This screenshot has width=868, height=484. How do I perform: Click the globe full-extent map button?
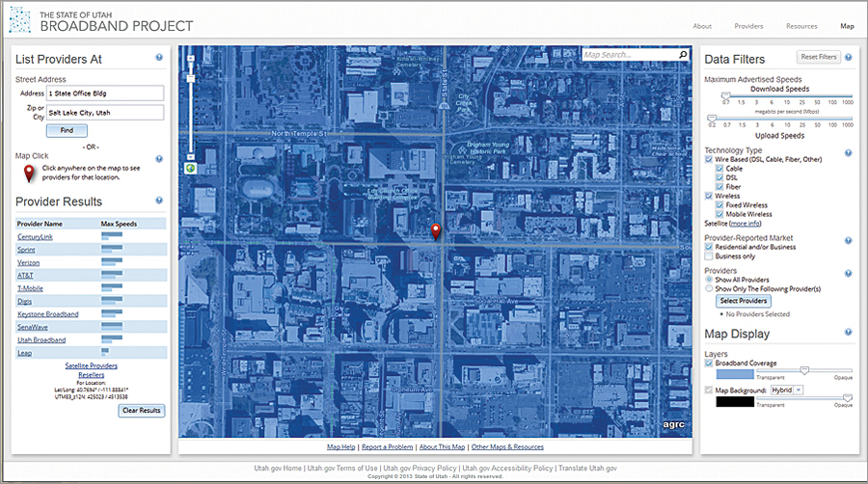click(190, 168)
